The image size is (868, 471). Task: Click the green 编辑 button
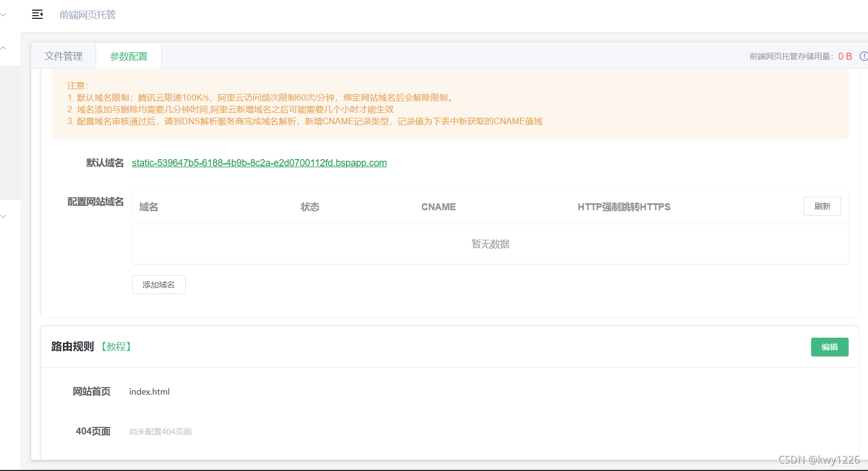[830, 347]
